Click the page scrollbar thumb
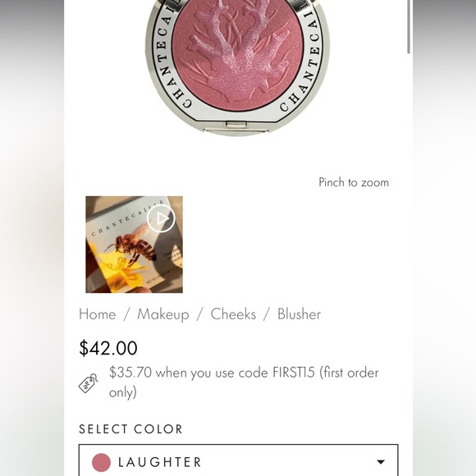 [x=409, y=27]
